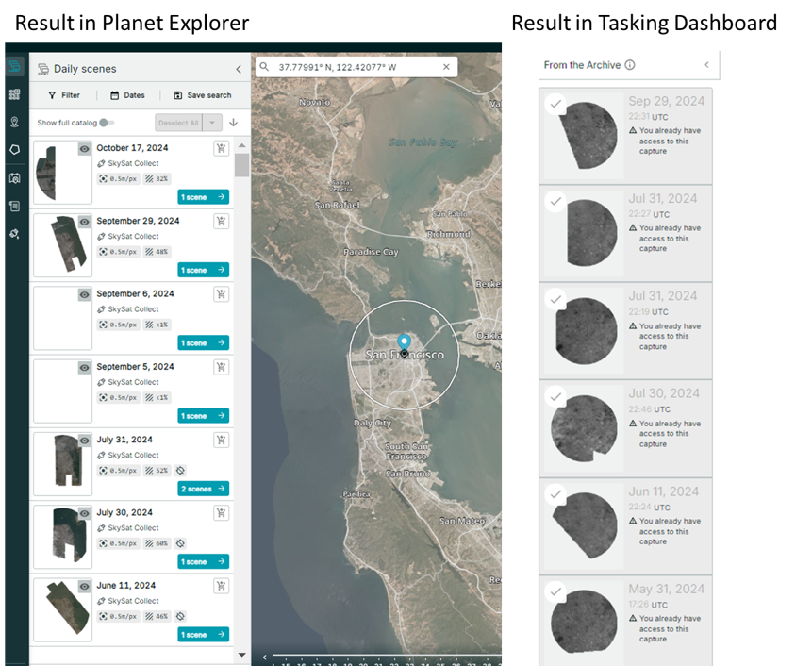
Task: Open 2 scenes for July 31, 2024
Action: (204, 489)
